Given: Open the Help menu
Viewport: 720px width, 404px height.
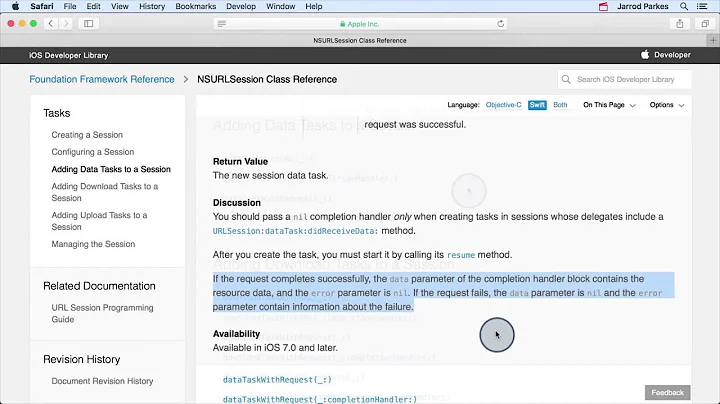Looking at the screenshot, I should tap(314, 6).
